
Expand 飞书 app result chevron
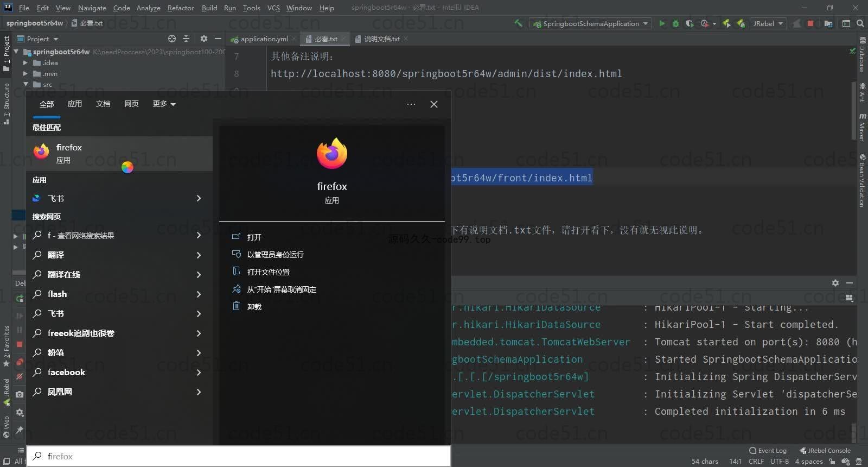(199, 198)
